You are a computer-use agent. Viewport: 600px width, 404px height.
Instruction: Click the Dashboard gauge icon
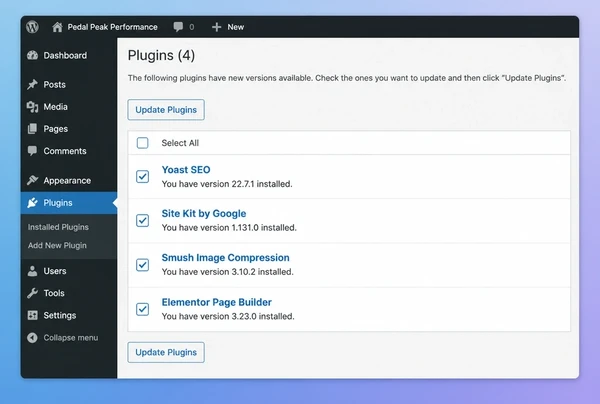[x=33, y=55]
